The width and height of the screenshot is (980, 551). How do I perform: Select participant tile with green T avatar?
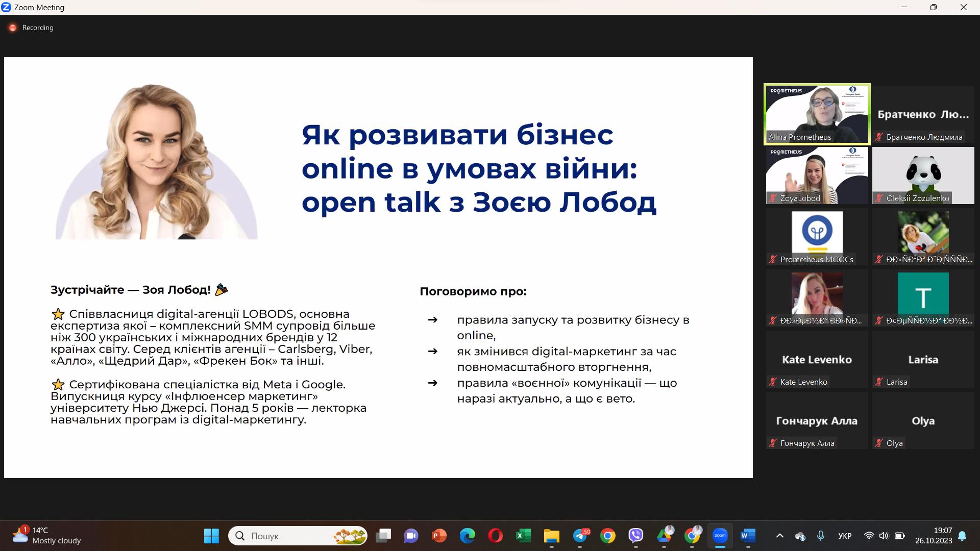click(x=923, y=298)
